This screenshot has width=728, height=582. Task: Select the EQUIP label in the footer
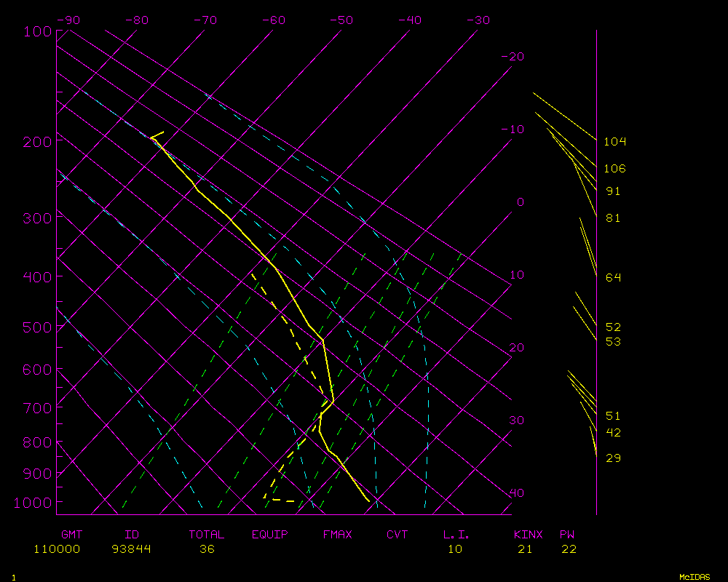[x=270, y=535]
